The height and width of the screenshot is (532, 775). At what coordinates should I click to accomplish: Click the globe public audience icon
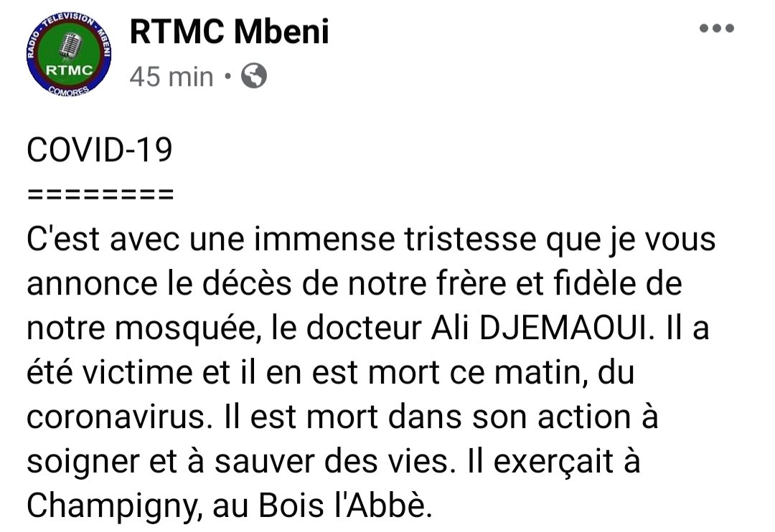click(x=253, y=76)
